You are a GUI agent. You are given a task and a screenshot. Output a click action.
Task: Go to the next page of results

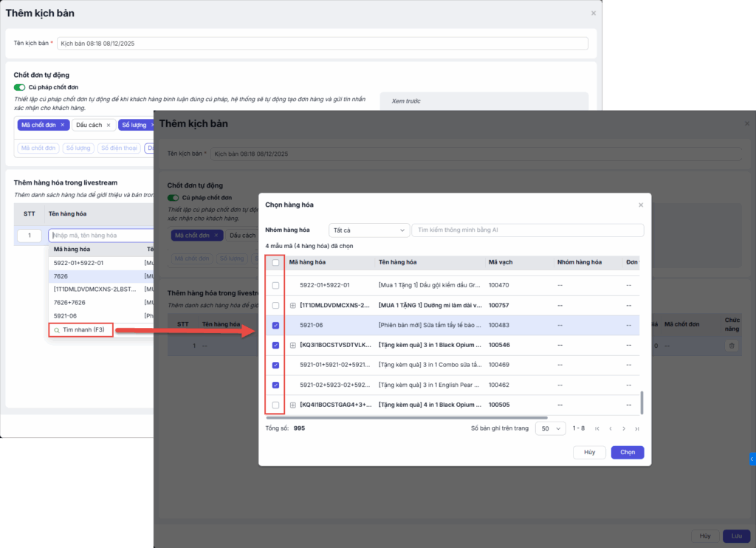coord(624,428)
